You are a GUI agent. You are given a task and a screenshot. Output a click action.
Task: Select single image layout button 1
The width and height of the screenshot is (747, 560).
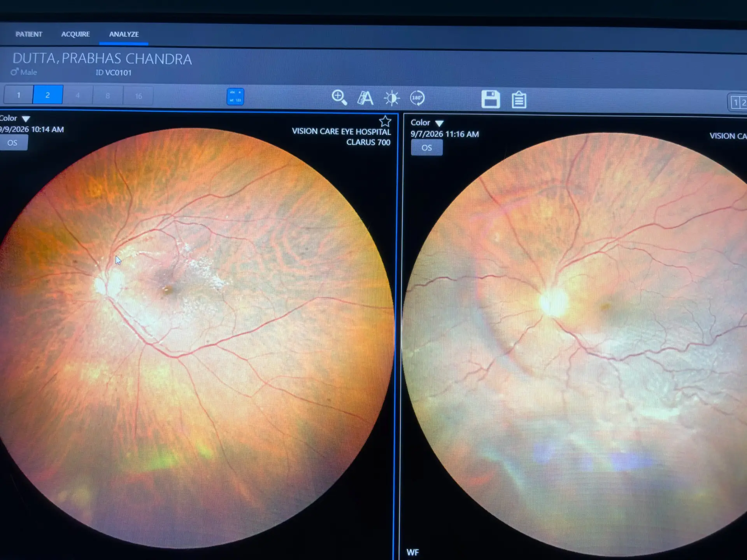point(18,95)
